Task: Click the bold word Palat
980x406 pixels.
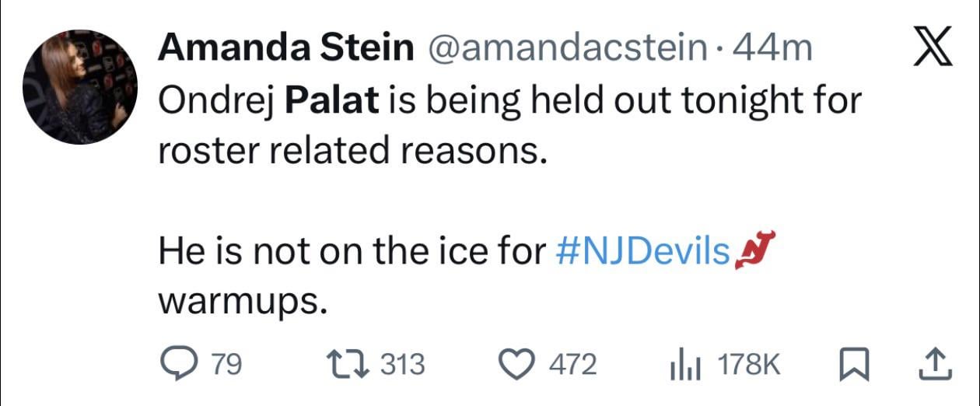Action: [x=332, y=102]
